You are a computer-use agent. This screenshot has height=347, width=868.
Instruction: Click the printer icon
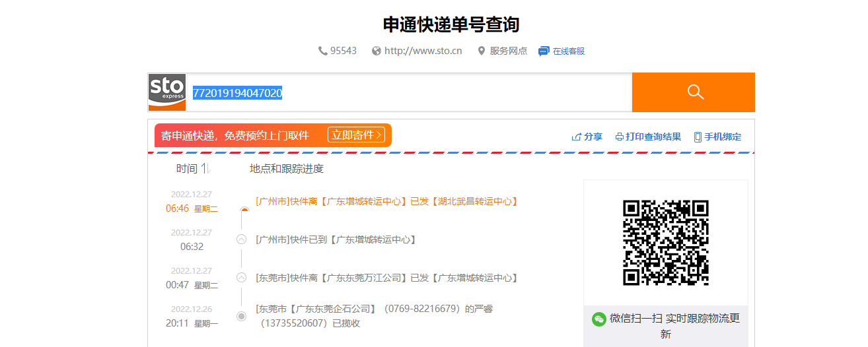(x=620, y=137)
